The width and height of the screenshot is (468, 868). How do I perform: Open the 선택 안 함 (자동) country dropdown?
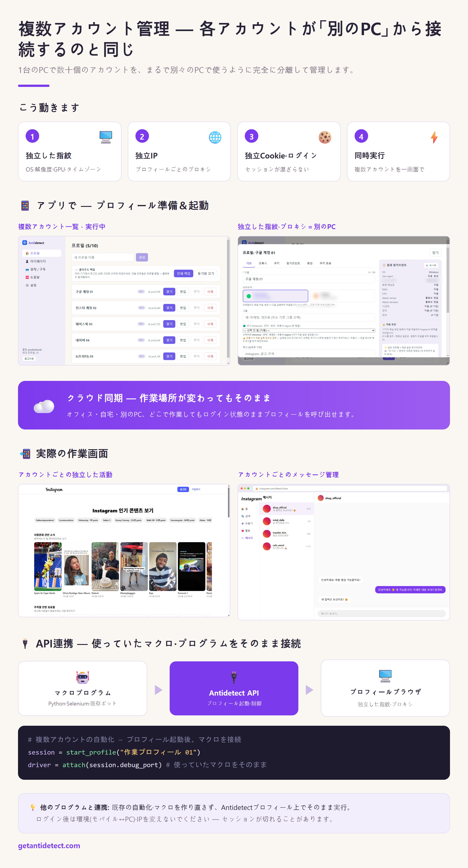(309, 330)
